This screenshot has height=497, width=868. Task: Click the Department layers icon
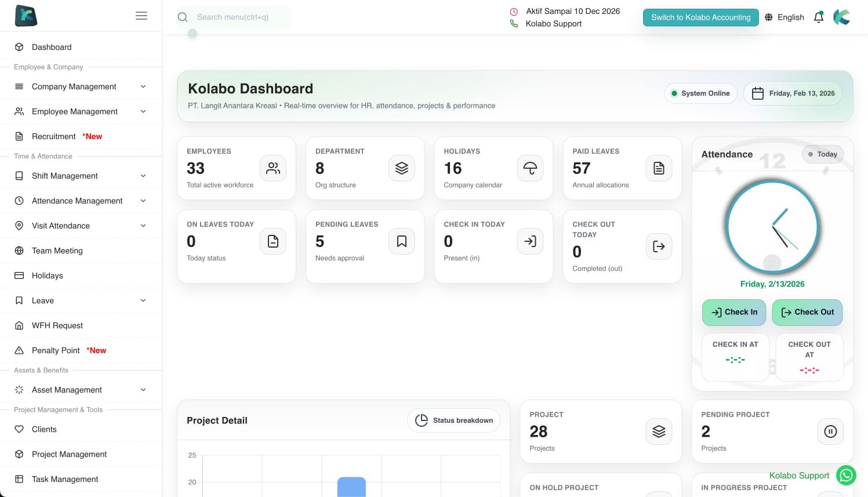(x=402, y=168)
